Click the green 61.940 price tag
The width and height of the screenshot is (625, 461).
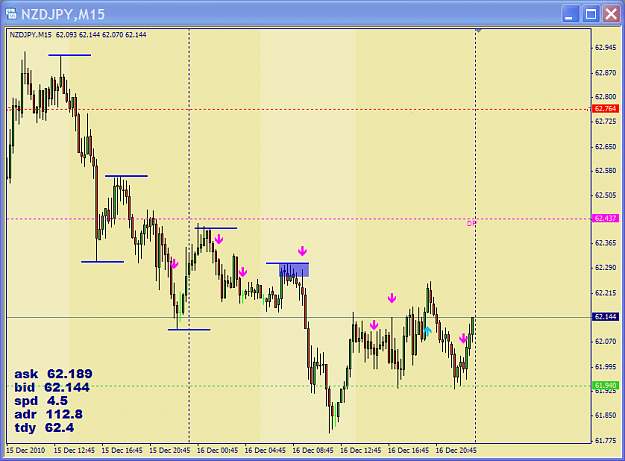(605, 385)
